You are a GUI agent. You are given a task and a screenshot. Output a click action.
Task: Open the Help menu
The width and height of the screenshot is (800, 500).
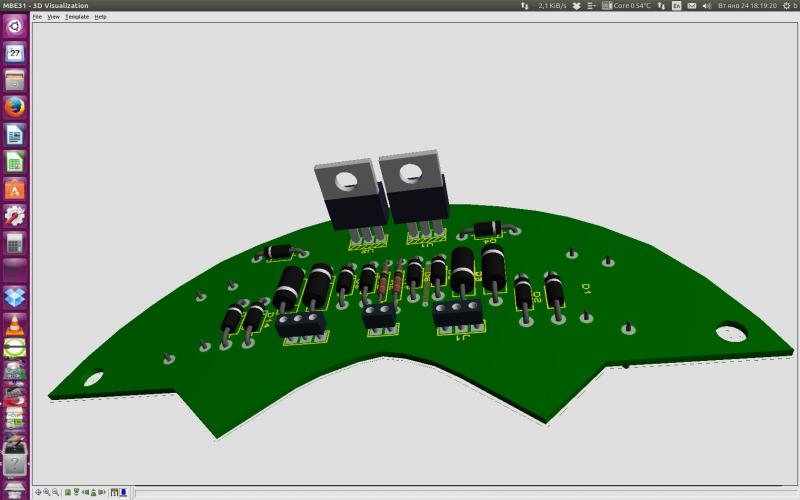coord(100,17)
